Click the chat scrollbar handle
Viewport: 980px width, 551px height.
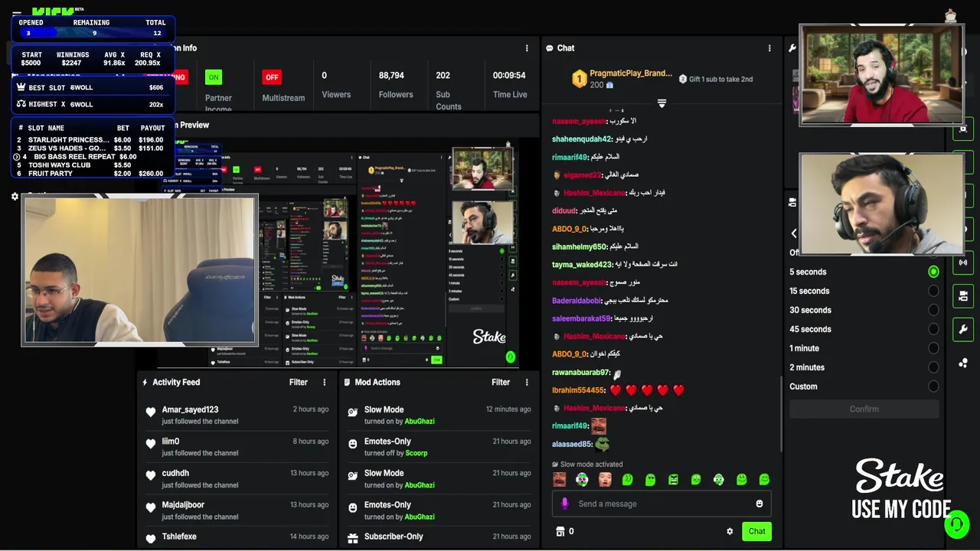click(x=781, y=413)
